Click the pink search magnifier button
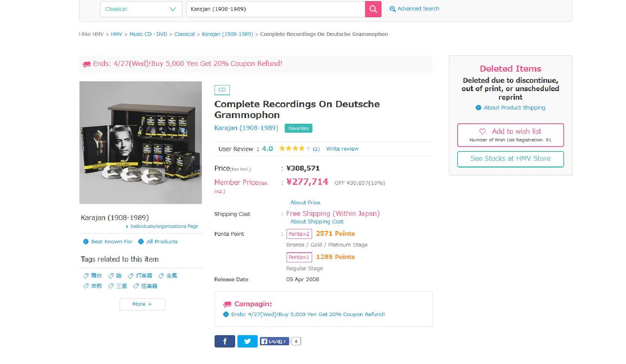The height and width of the screenshot is (364, 626). click(x=373, y=9)
